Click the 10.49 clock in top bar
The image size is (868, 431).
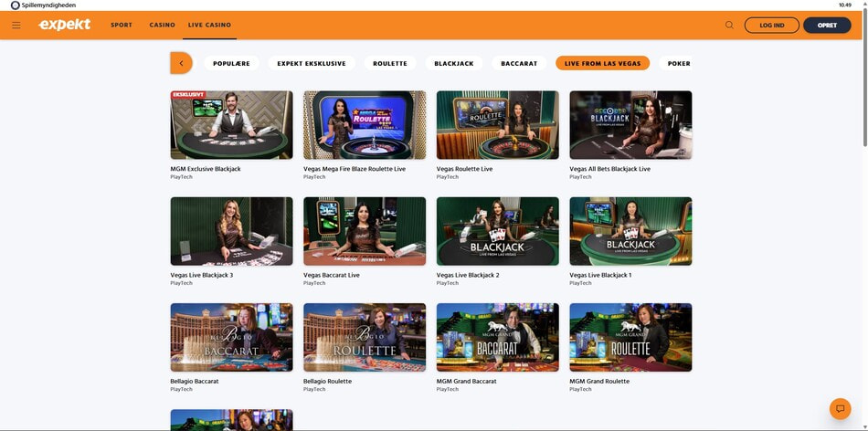[845, 5]
